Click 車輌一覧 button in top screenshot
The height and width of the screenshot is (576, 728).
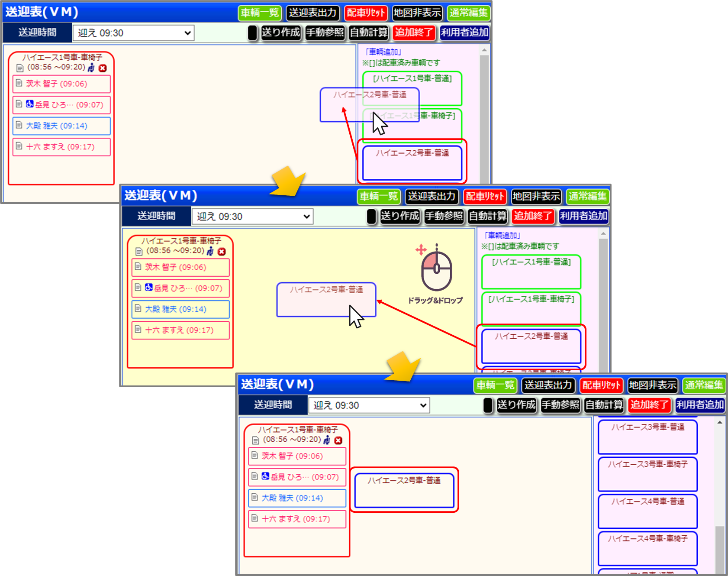click(x=260, y=13)
